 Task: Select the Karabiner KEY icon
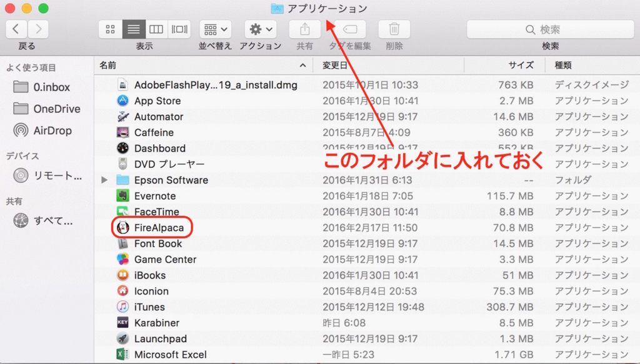point(122,322)
